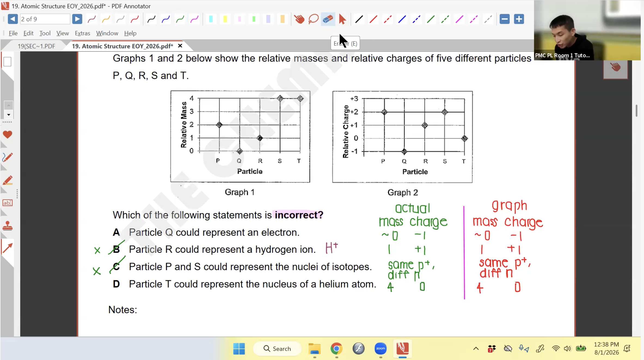Open the Window menu
Screen dimensions: 644x360
(107, 33)
